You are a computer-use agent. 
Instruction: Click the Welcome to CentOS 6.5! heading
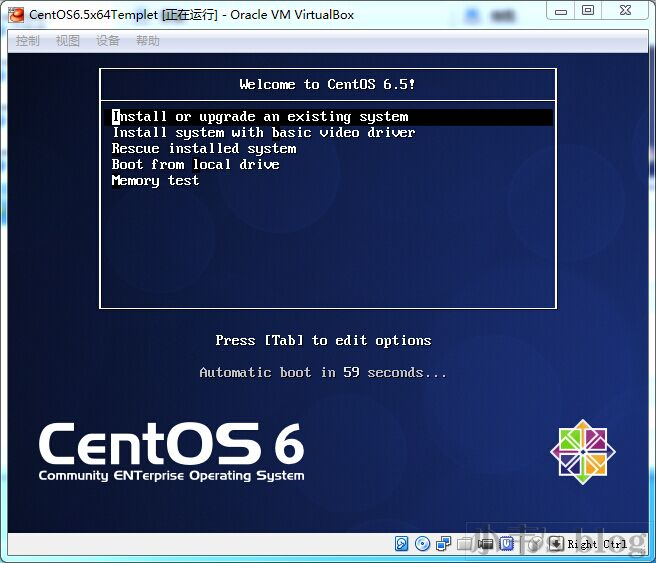tap(327, 84)
